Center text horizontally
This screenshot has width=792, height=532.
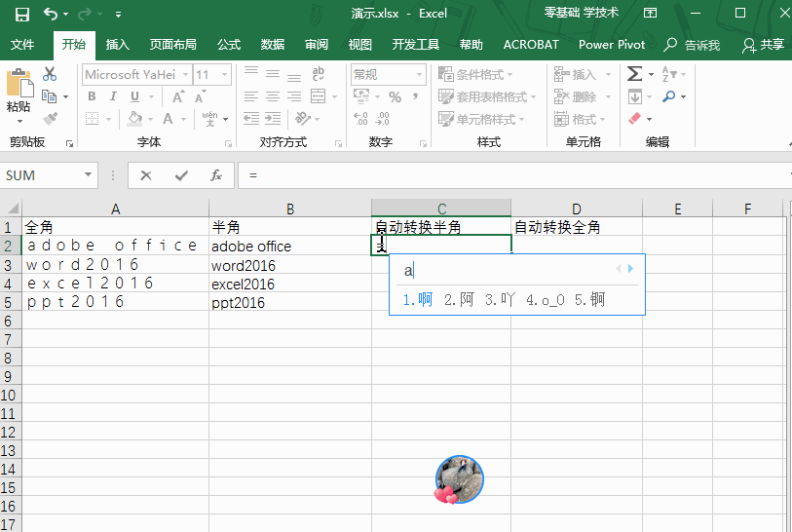point(273,96)
